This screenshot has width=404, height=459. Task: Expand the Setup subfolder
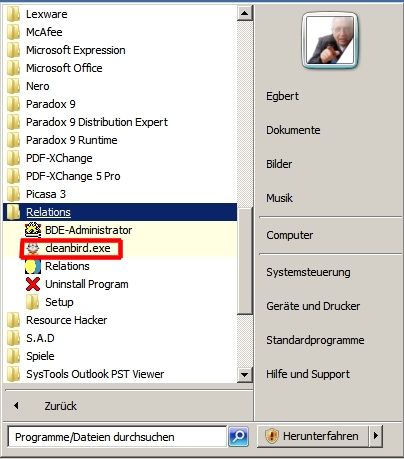click(x=59, y=302)
